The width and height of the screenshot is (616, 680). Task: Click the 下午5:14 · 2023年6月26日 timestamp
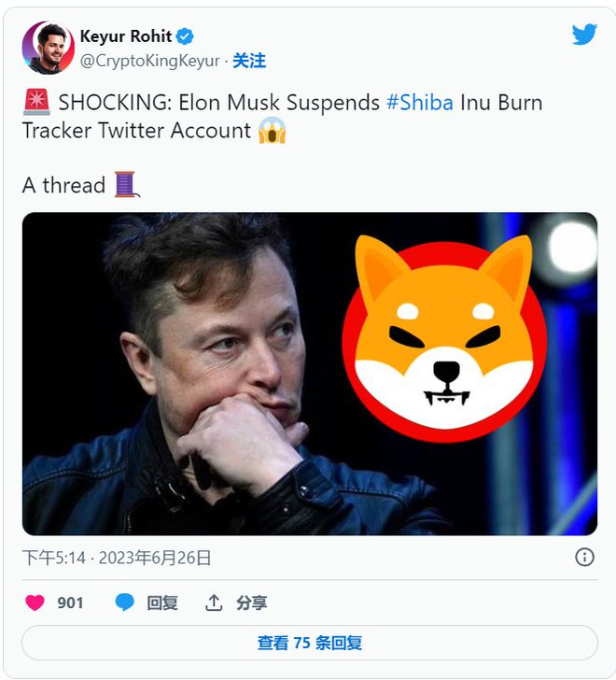pyautogui.click(x=117, y=558)
